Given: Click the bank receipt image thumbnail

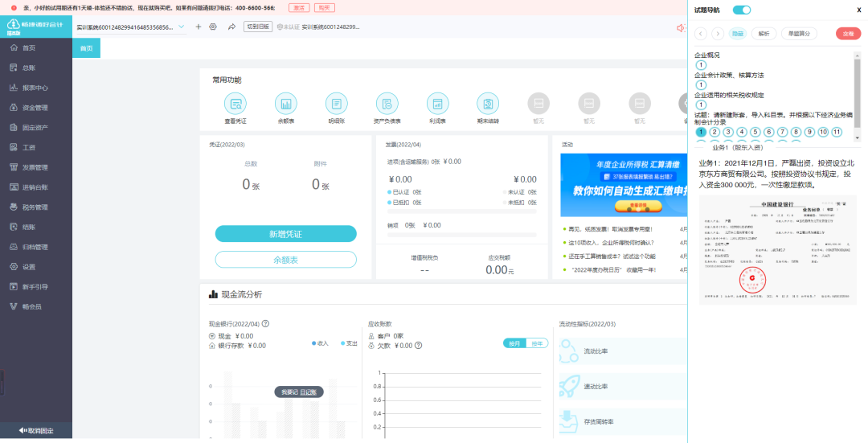Looking at the screenshot, I should pos(777,250).
